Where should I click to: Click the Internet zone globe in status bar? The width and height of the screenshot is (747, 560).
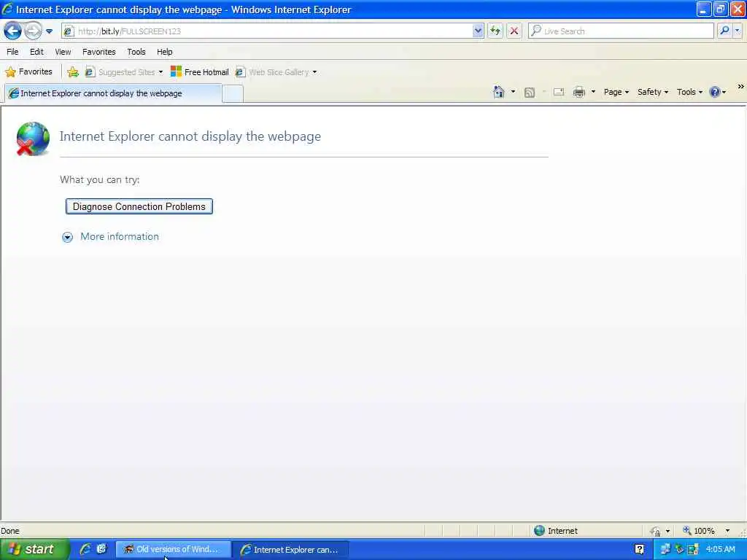tap(539, 531)
